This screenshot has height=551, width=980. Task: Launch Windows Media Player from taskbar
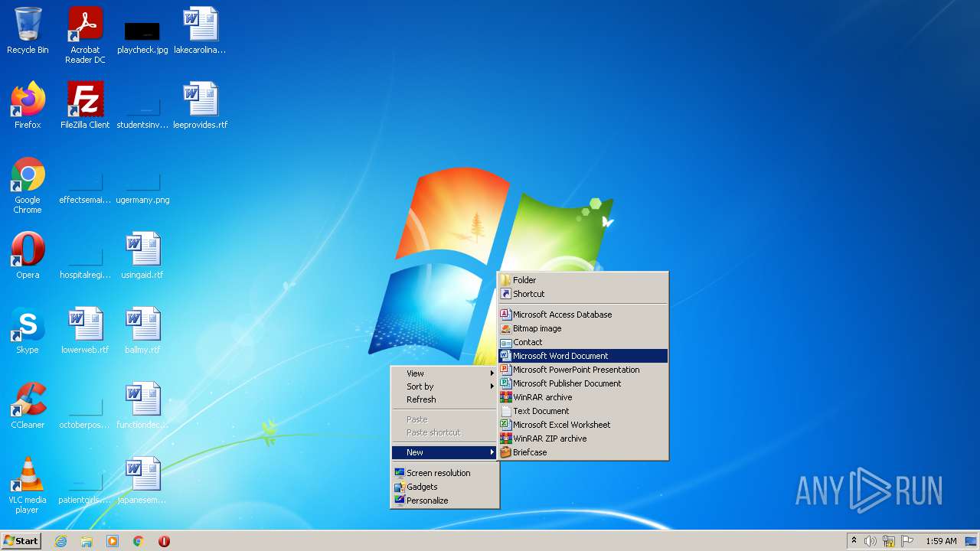(x=113, y=541)
